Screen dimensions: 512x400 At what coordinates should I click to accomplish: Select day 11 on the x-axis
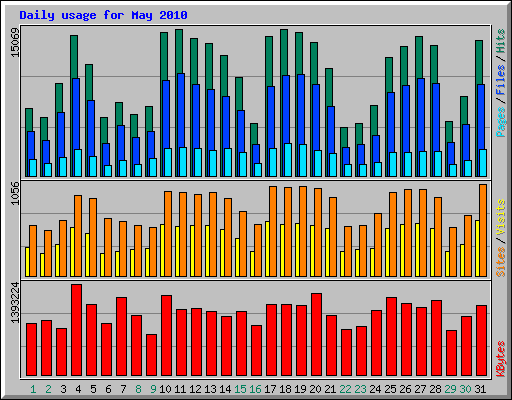tap(180, 389)
